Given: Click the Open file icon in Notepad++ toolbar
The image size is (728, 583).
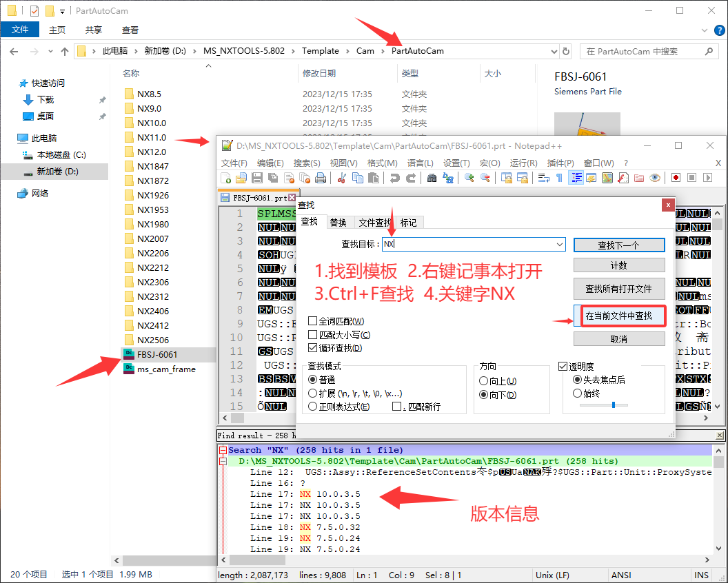Looking at the screenshot, I should click(x=241, y=178).
